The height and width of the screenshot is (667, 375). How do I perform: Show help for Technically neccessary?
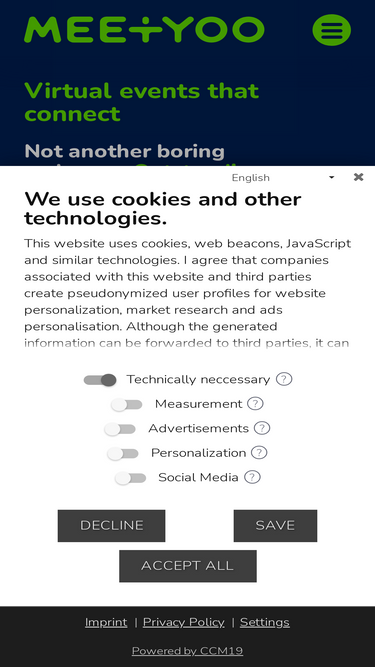(284, 379)
